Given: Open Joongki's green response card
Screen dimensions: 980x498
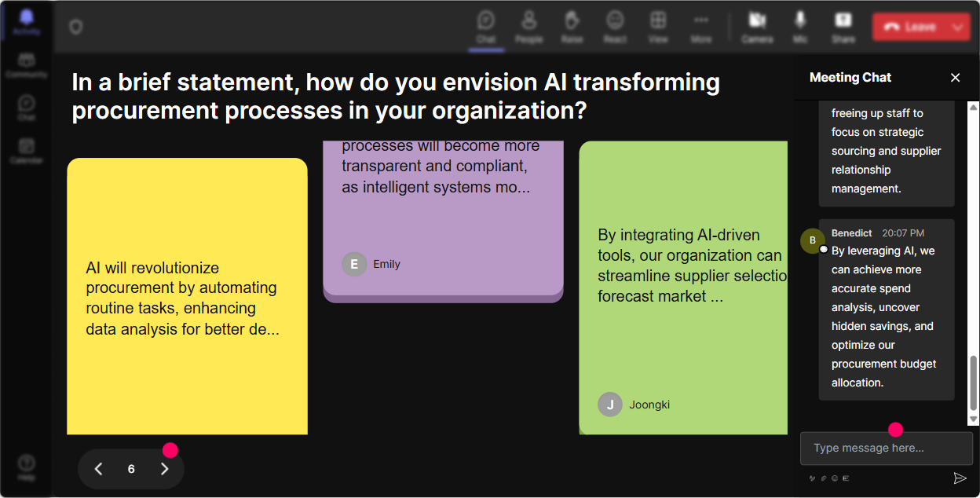Looking at the screenshot, I should pos(683,287).
